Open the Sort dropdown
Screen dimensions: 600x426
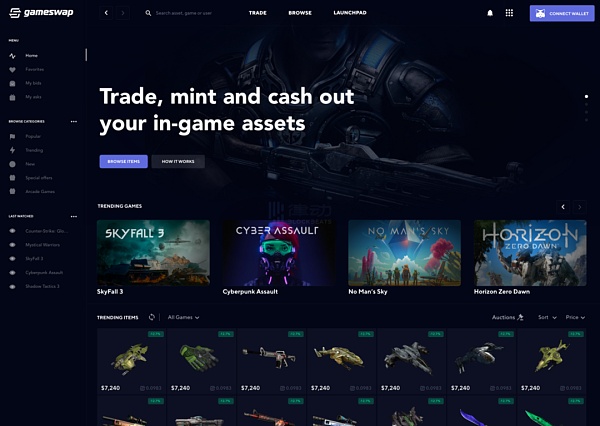click(547, 317)
